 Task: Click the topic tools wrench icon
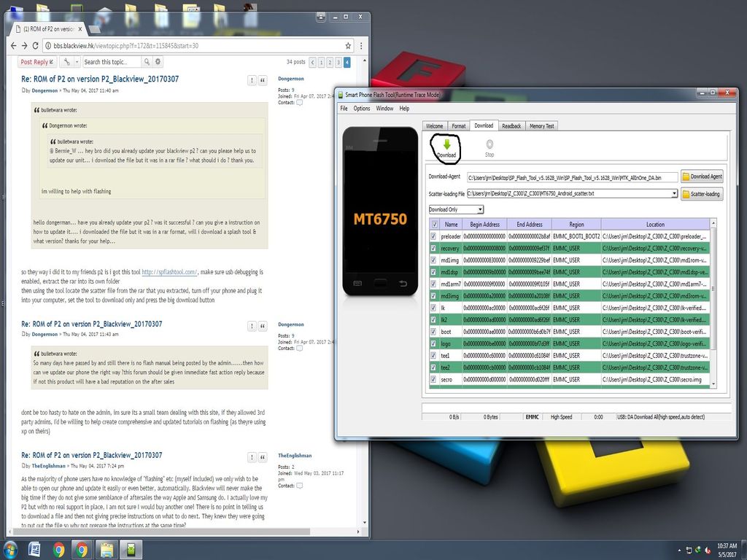66,62
